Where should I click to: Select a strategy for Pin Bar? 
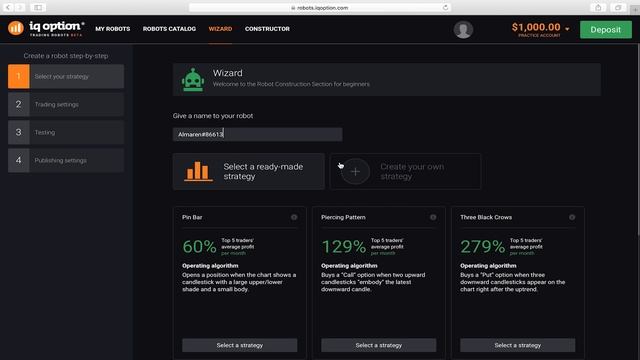[240, 345]
